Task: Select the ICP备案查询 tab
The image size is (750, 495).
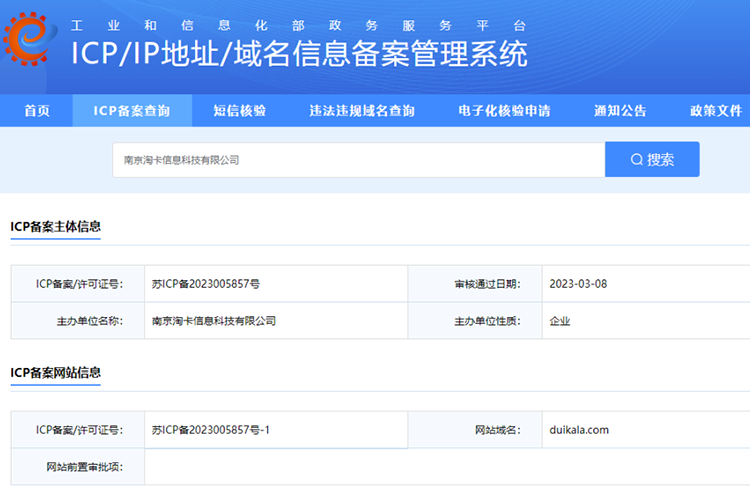Action: [132, 110]
